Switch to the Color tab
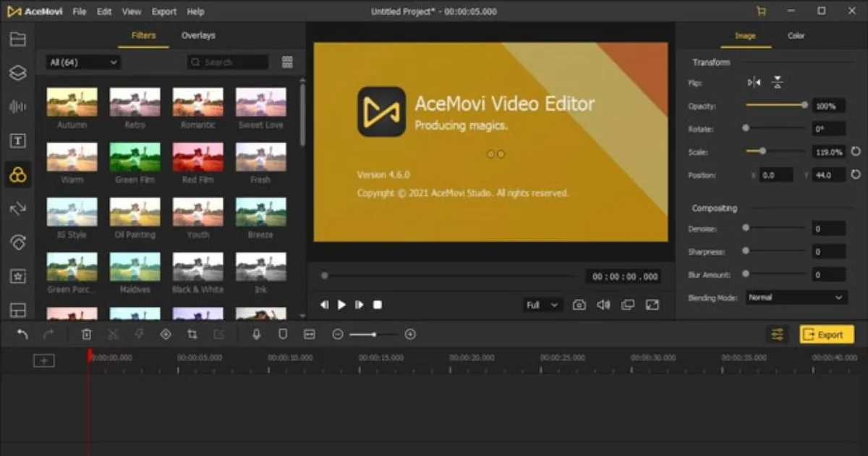Image resolution: width=868 pixels, height=456 pixels. [x=796, y=35]
